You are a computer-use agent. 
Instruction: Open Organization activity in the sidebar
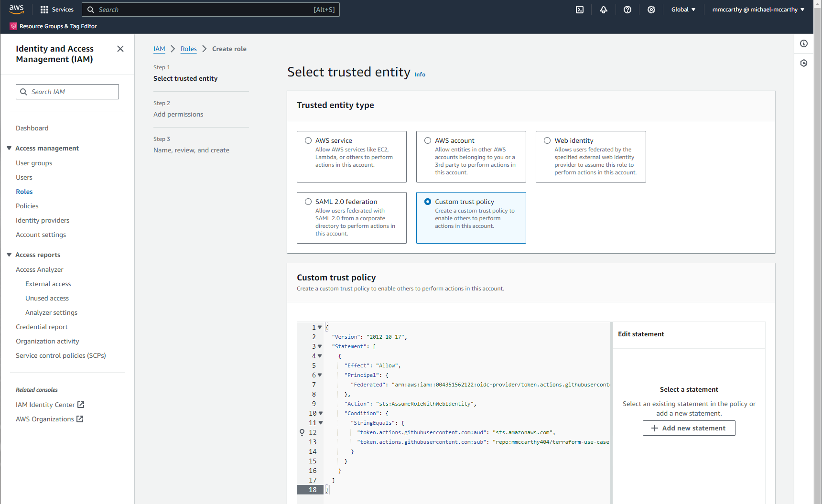click(48, 341)
